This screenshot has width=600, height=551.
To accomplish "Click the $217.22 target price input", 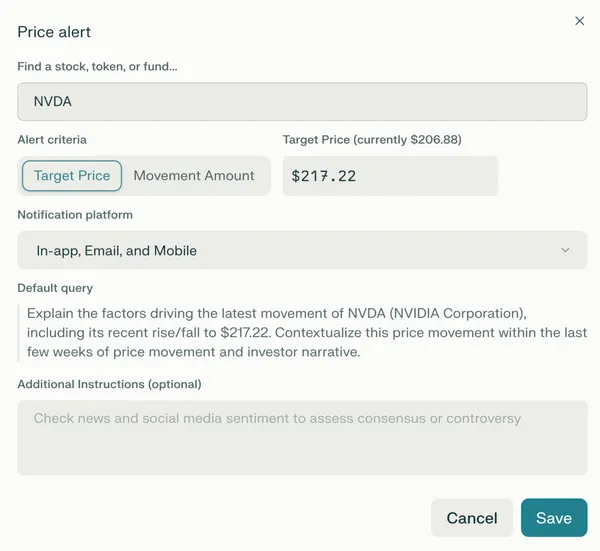I will tap(390, 176).
